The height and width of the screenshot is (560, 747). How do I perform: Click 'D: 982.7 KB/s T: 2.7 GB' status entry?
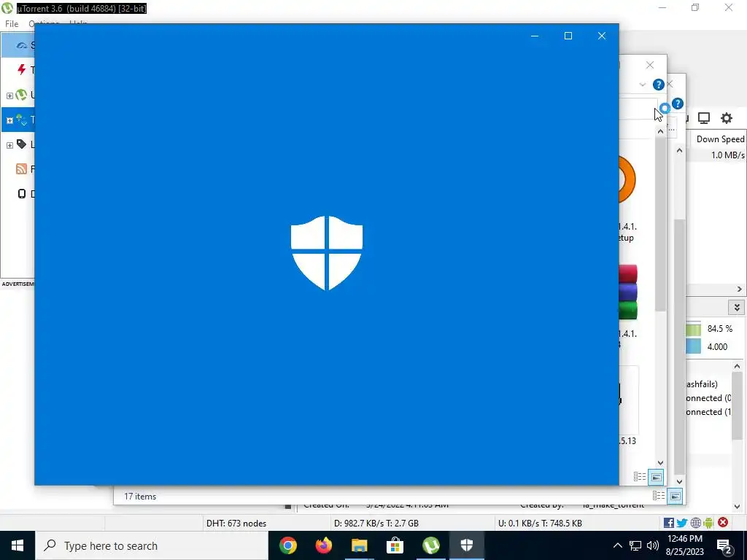pos(376,524)
